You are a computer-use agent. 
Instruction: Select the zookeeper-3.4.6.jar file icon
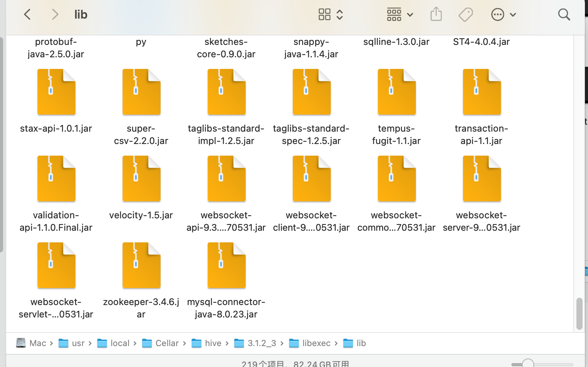[141, 266]
